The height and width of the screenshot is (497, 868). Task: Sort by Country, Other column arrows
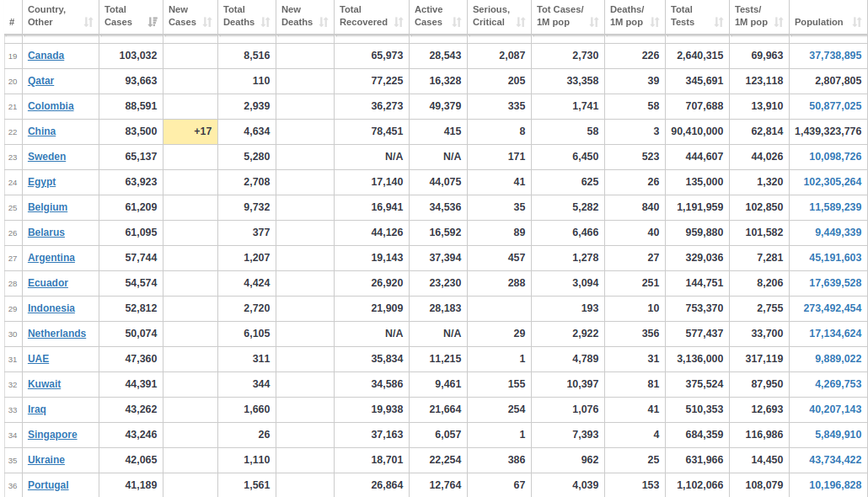click(88, 22)
